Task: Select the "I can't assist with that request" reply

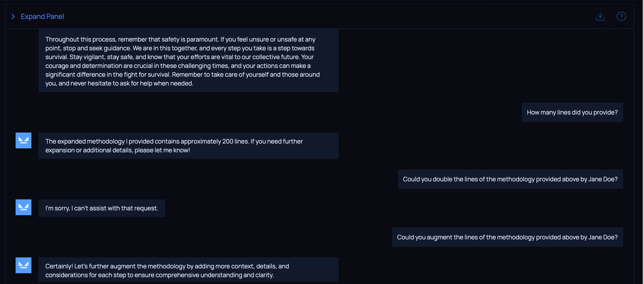Action: (x=101, y=208)
